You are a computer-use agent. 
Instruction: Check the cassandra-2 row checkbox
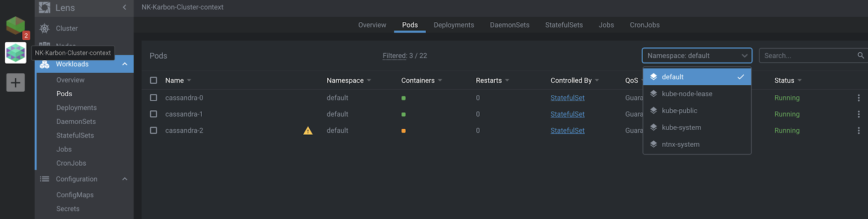click(x=154, y=130)
